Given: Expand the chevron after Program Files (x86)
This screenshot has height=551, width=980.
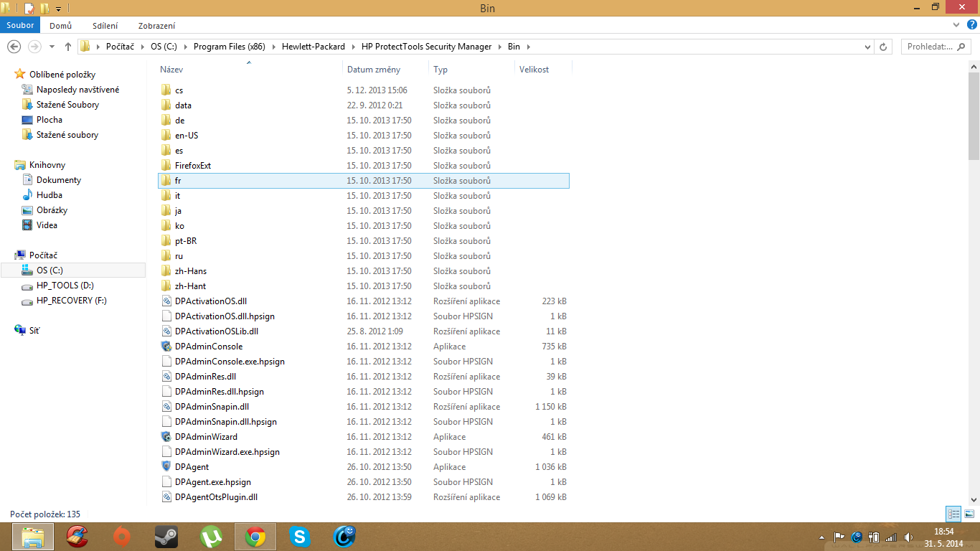Looking at the screenshot, I should [272, 47].
